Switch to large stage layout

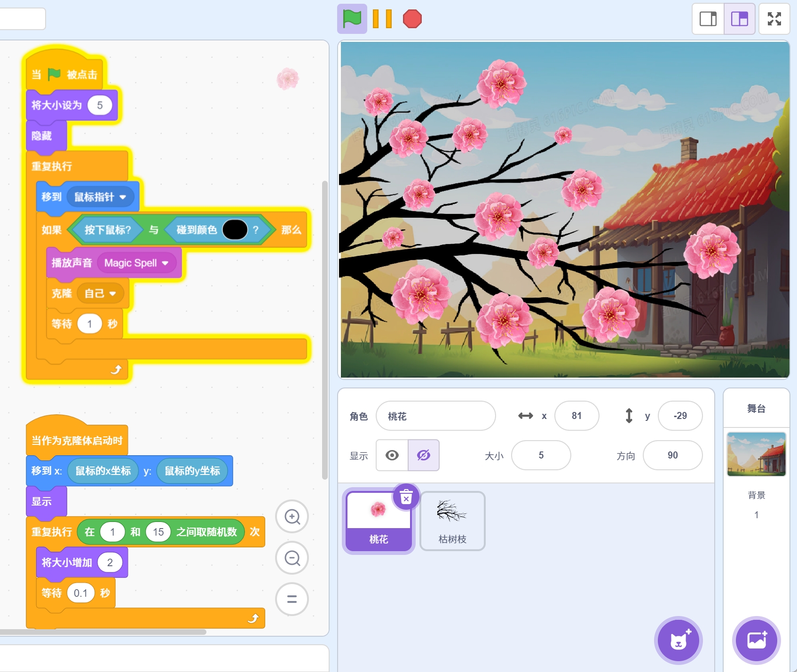pyautogui.click(x=739, y=19)
